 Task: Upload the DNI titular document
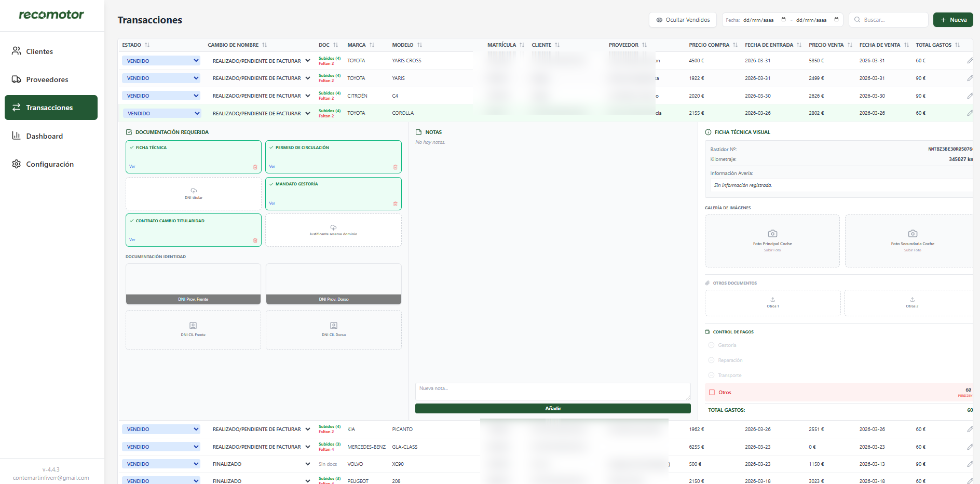click(x=194, y=194)
